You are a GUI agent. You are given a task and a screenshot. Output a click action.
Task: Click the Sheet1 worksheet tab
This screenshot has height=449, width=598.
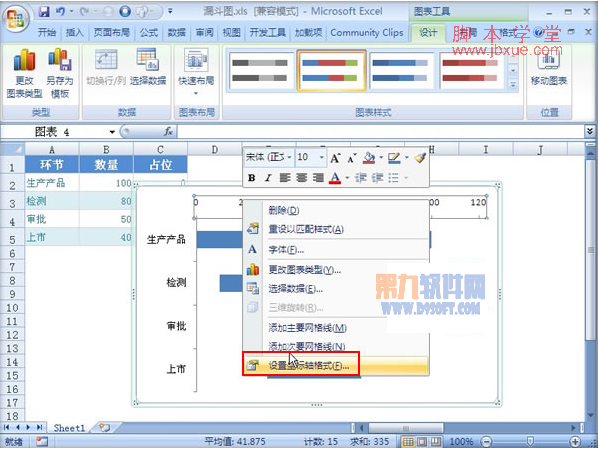(x=69, y=428)
